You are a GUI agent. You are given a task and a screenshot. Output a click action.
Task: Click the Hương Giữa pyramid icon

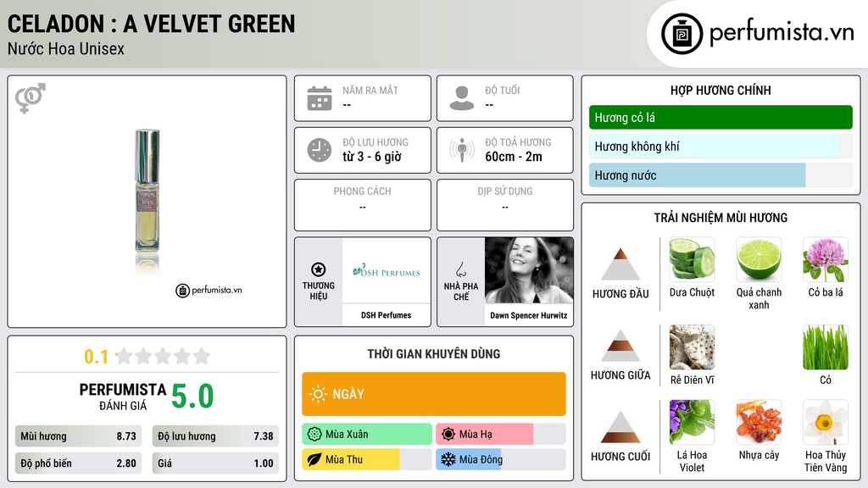click(x=620, y=346)
